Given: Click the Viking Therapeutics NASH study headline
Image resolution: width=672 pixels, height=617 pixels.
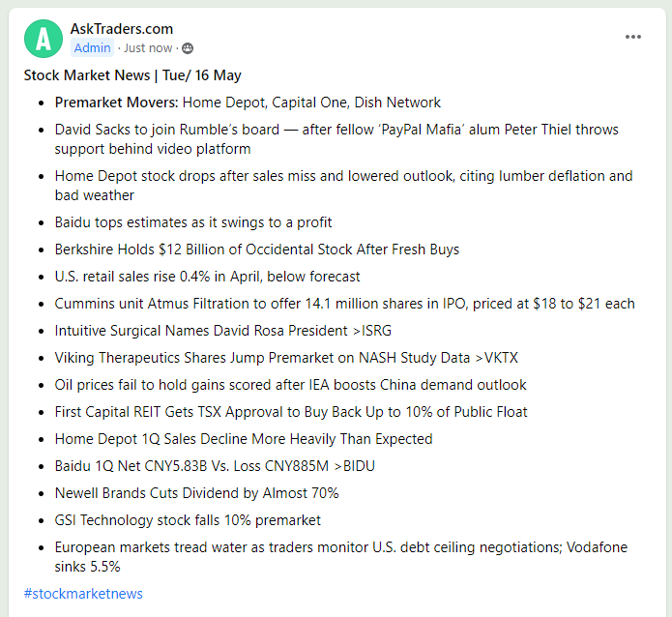Looking at the screenshot, I should coord(286,358).
